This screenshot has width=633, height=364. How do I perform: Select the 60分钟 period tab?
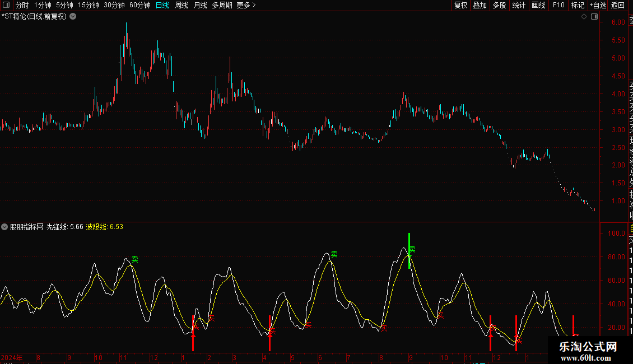tap(140, 5)
